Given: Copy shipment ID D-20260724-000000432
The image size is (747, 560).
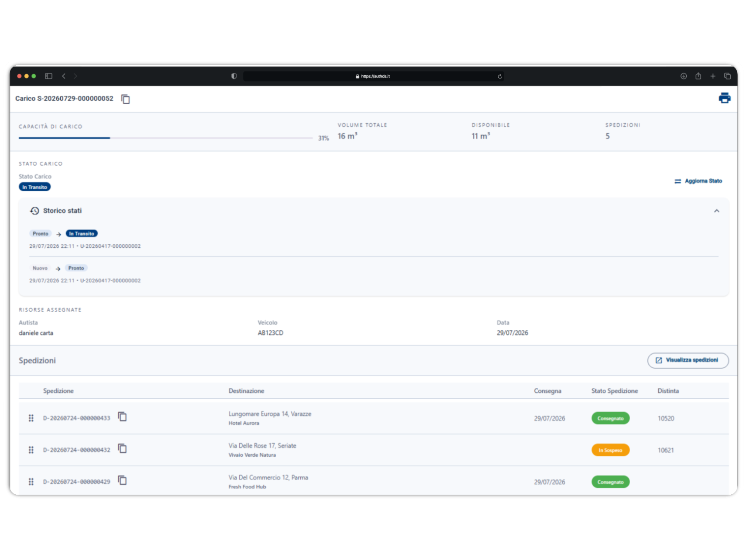Looking at the screenshot, I should (x=122, y=449).
